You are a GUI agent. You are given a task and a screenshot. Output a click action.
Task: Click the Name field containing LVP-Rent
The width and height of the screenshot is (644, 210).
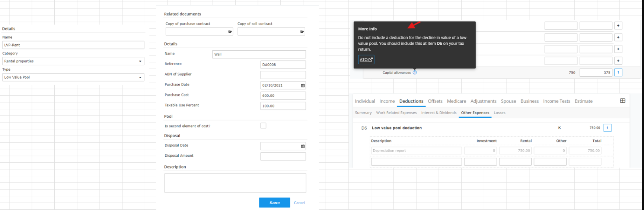pyautogui.click(x=73, y=45)
